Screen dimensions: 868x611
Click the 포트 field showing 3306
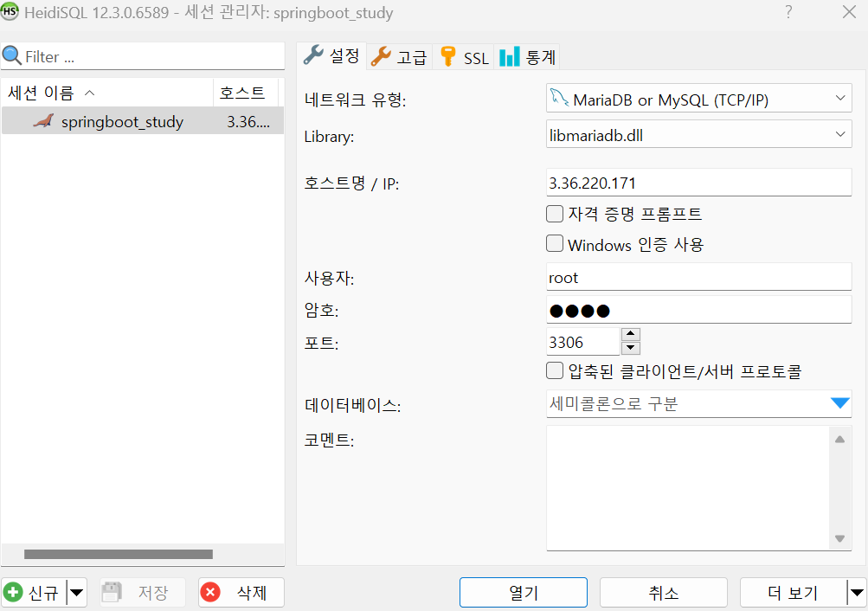(583, 342)
